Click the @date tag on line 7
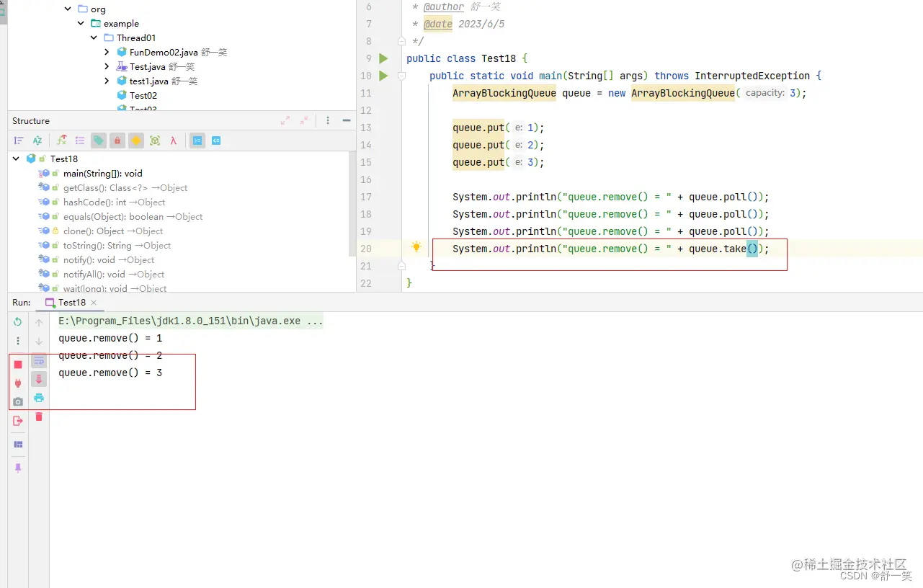This screenshot has height=588, width=923. point(438,24)
